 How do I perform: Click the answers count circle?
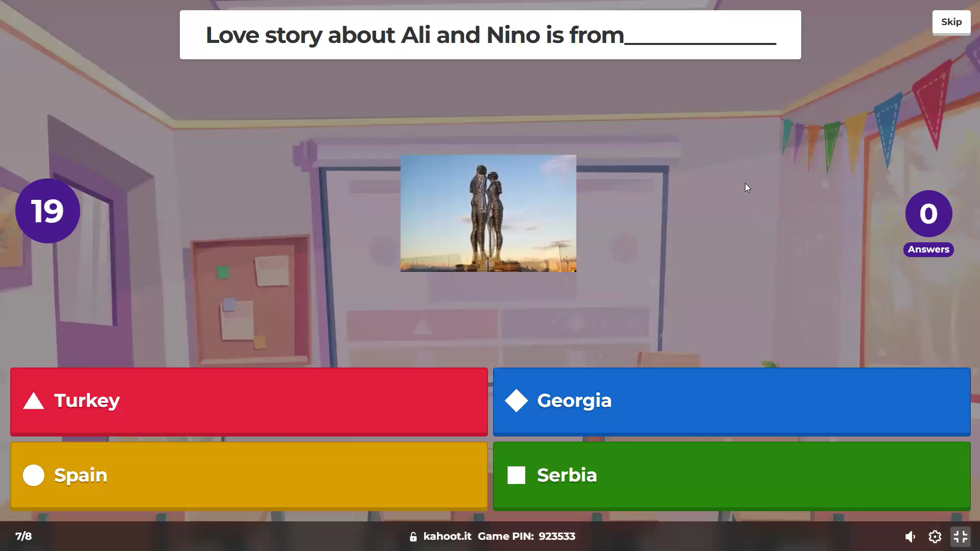(928, 214)
